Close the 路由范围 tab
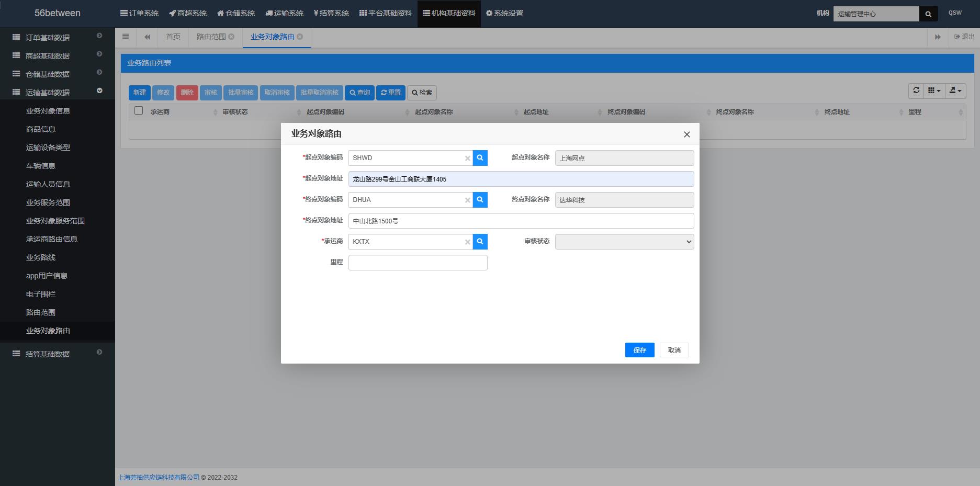Screen dimensions: 980x486 click(231, 37)
